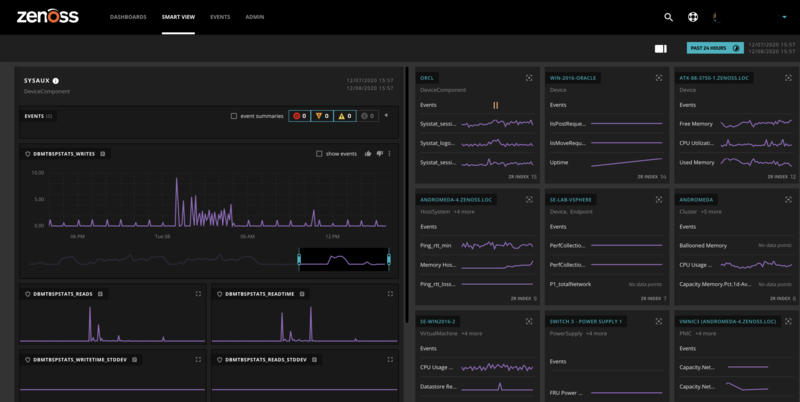The height and width of the screenshot is (402, 800).
Task: Toggle the warning severity filter
Action: coord(344,116)
